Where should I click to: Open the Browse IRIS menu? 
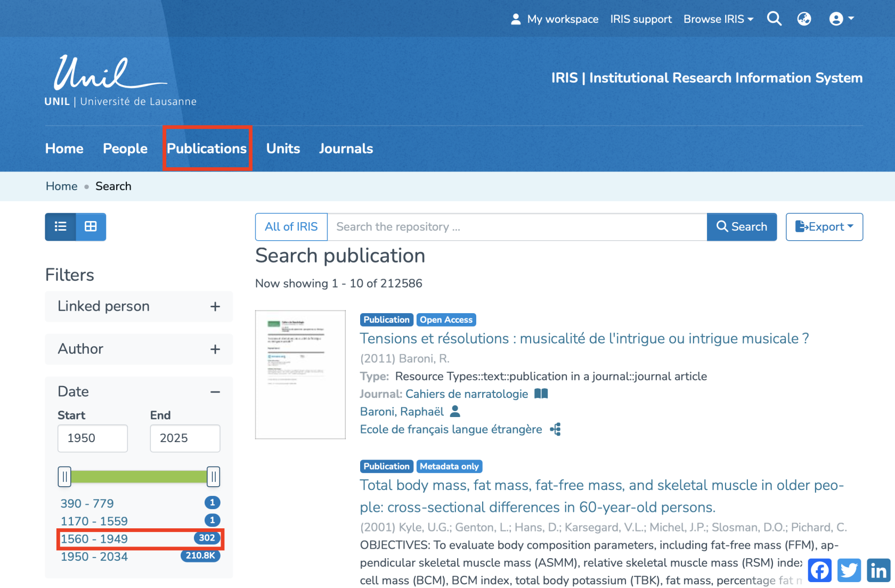pyautogui.click(x=718, y=19)
